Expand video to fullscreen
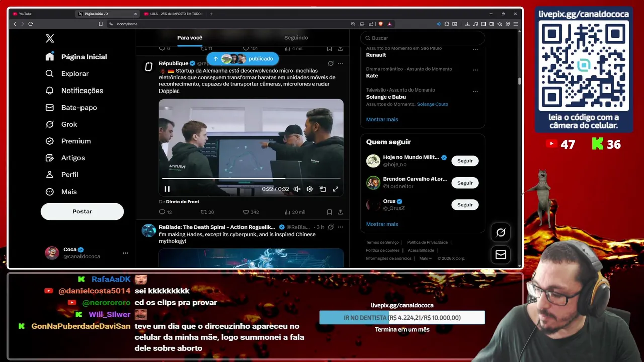 tap(336, 189)
